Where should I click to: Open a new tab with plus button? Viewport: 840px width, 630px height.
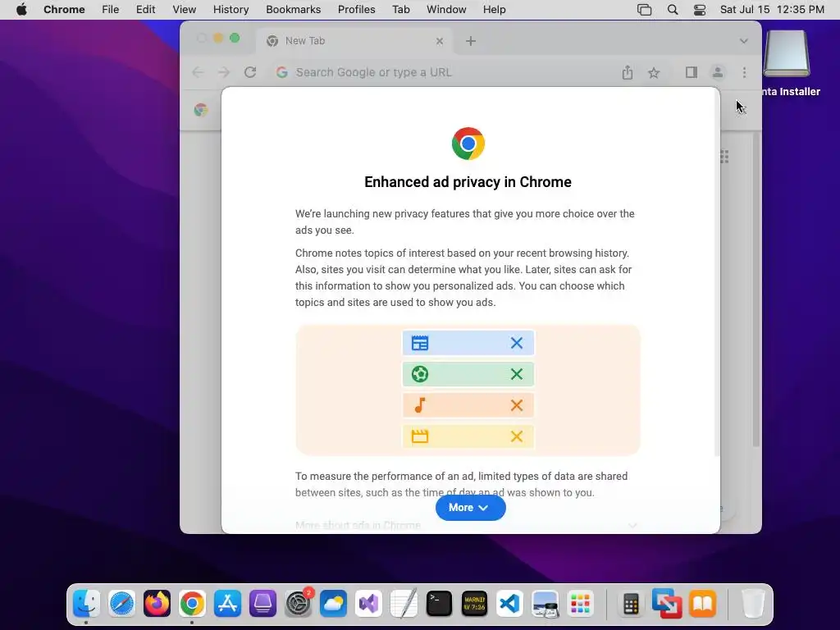pyautogui.click(x=470, y=41)
